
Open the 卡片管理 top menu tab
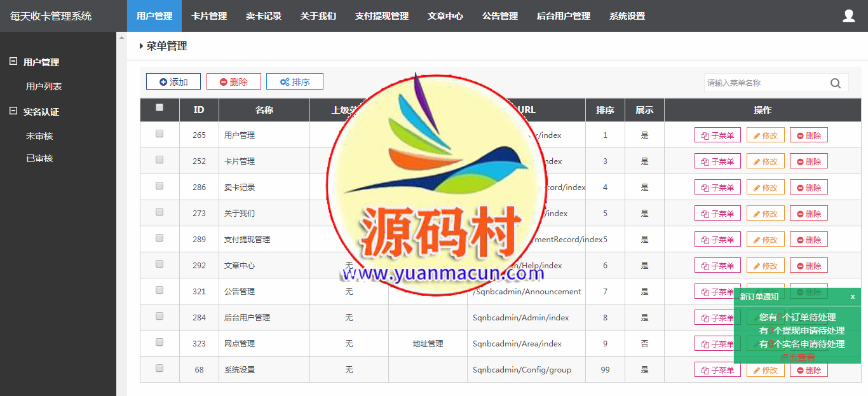[x=209, y=16]
